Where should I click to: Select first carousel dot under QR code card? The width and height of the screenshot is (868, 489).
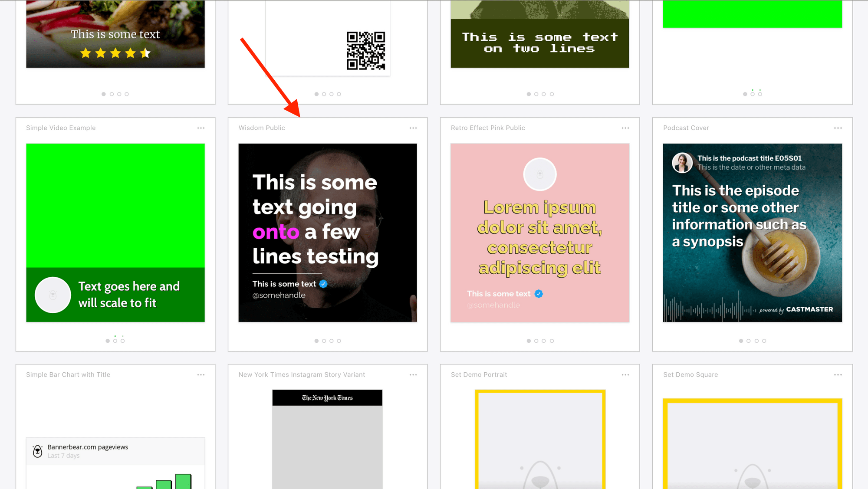pyautogui.click(x=316, y=94)
